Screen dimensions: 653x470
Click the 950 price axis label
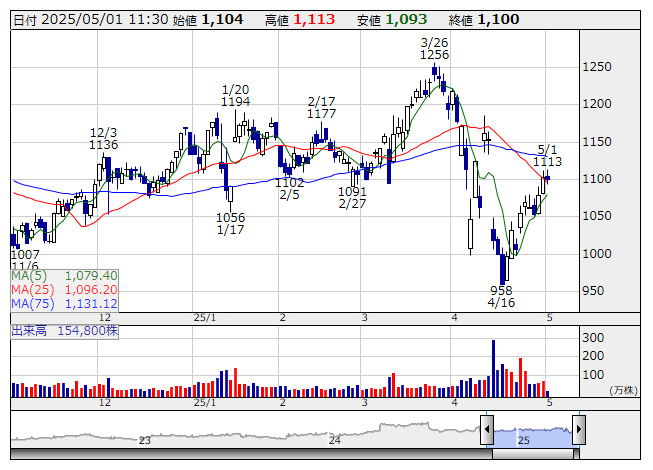pos(593,291)
